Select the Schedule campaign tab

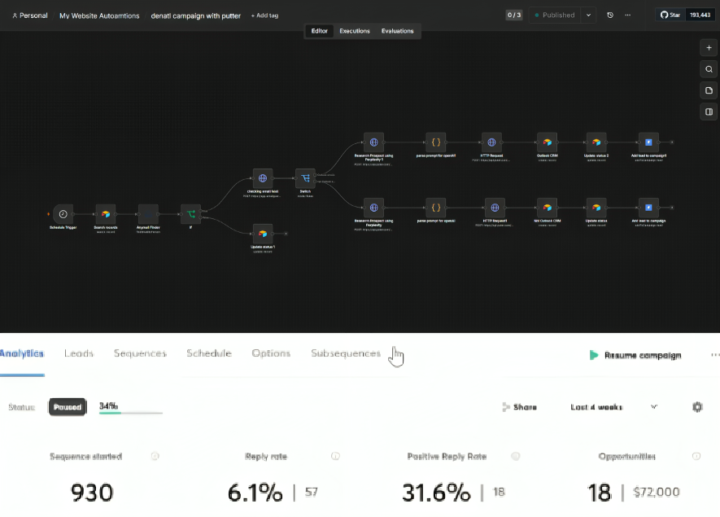[209, 353]
